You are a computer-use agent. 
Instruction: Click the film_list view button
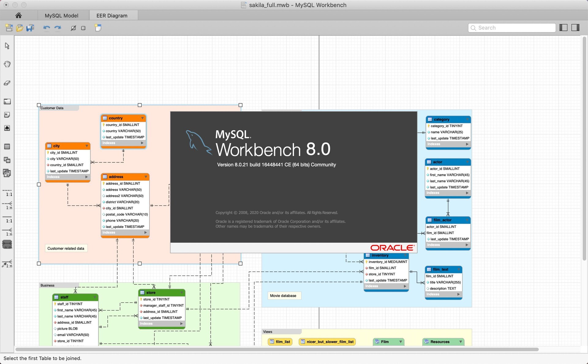(x=280, y=341)
